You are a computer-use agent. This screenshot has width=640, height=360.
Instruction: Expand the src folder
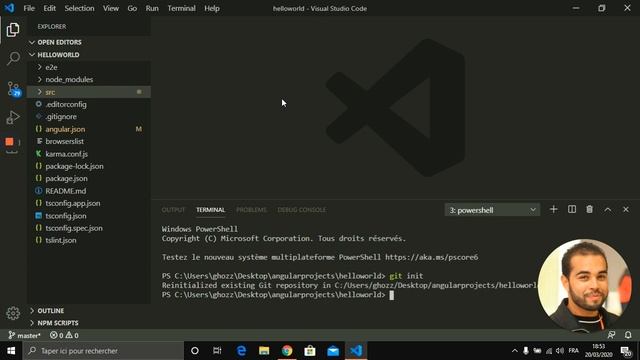[x=89, y=92]
